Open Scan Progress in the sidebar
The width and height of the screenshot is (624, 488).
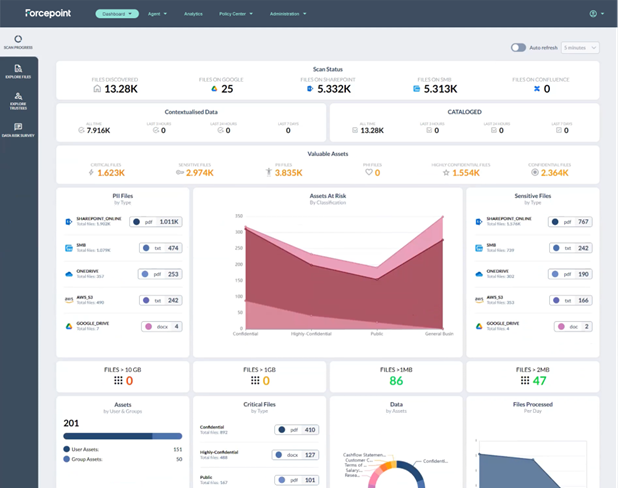tap(18, 39)
